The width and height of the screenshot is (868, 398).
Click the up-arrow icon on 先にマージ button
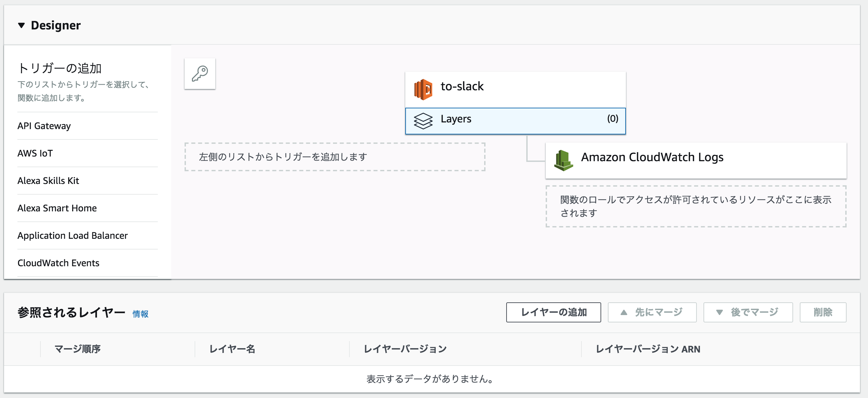tap(624, 312)
